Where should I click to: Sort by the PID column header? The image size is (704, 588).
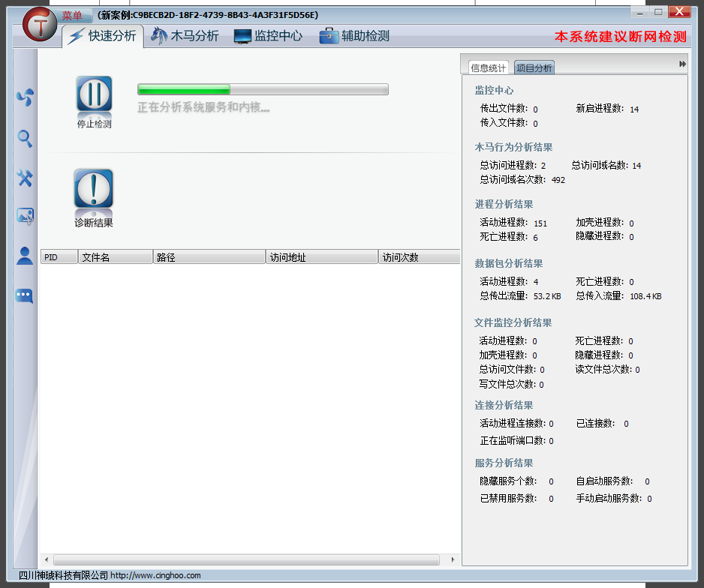coord(59,257)
